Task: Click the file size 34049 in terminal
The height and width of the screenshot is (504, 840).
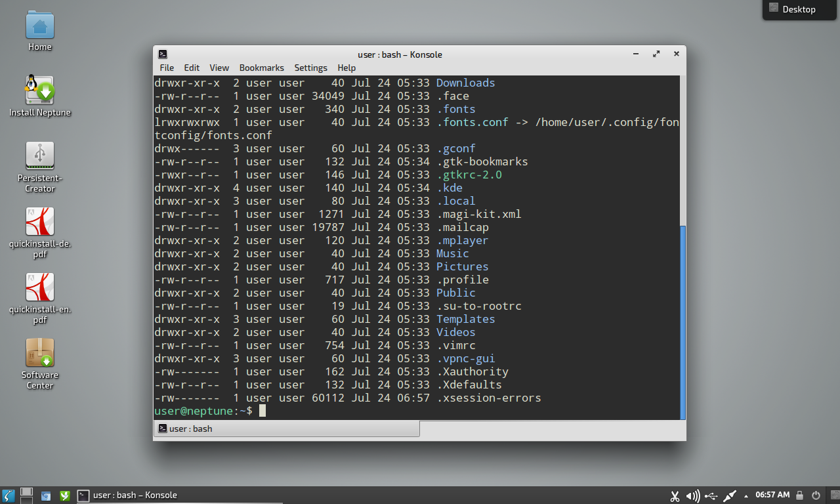Action: click(x=327, y=96)
